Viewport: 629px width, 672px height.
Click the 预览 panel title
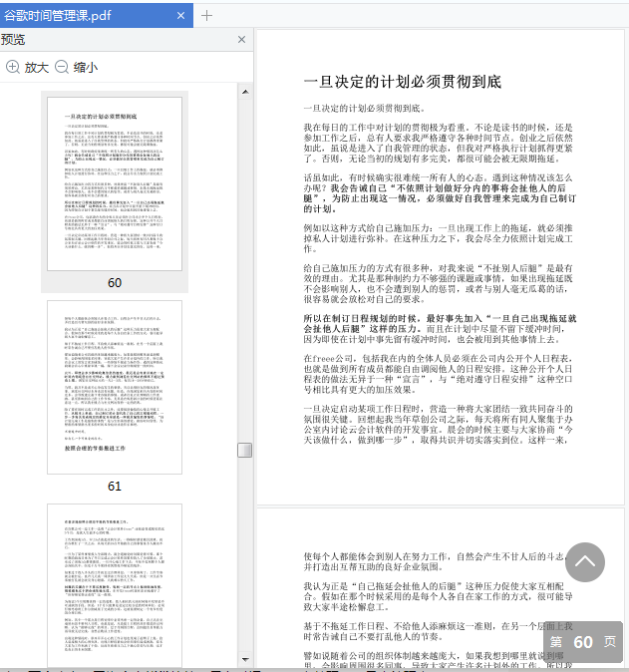click(x=13, y=40)
